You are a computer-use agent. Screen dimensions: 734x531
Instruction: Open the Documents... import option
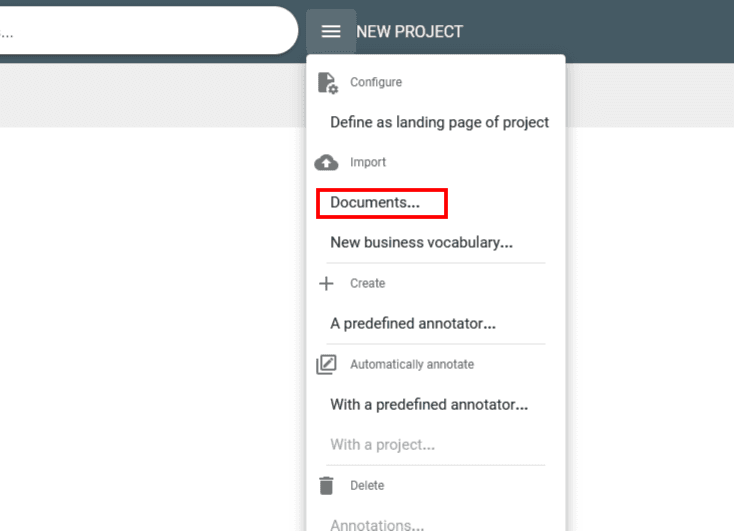tap(375, 202)
